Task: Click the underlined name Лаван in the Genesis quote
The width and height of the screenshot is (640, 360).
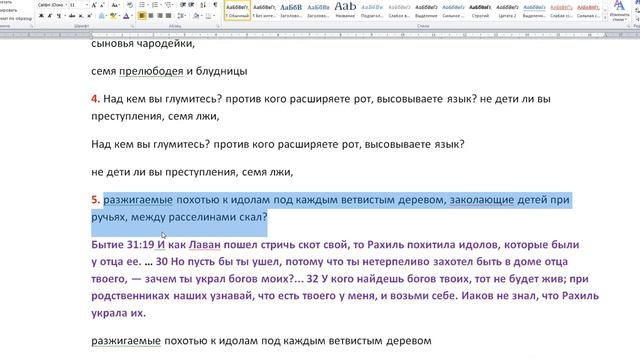Action: pos(204,245)
